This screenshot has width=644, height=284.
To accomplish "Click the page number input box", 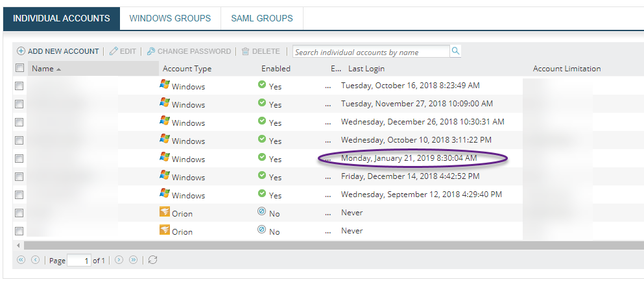I will pos(79,261).
